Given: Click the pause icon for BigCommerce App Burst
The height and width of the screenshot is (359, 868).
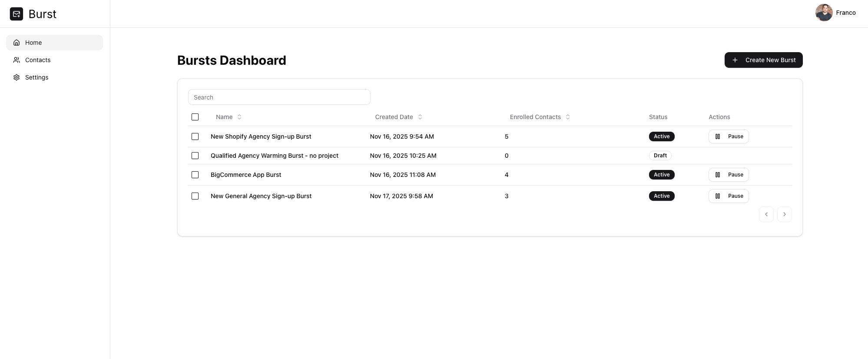Looking at the screenshot, I should [718, 175].
